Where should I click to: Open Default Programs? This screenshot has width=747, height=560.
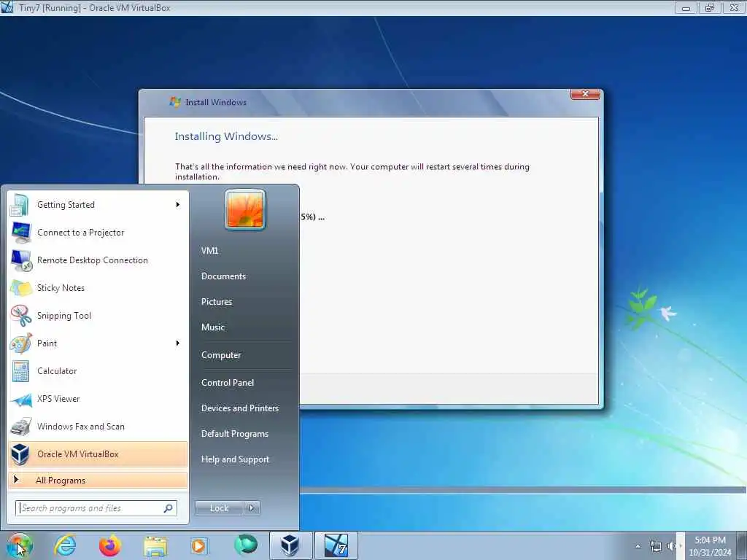235,434
